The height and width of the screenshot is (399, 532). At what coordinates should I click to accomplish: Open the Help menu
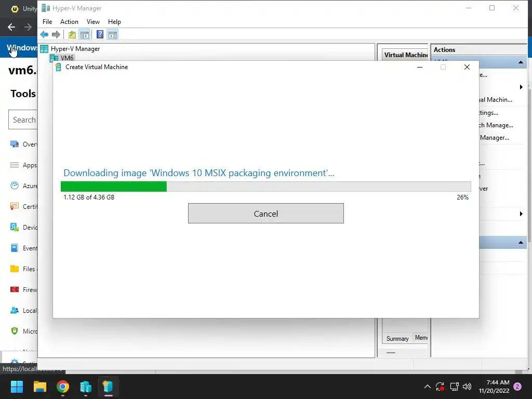pos(114,22)
